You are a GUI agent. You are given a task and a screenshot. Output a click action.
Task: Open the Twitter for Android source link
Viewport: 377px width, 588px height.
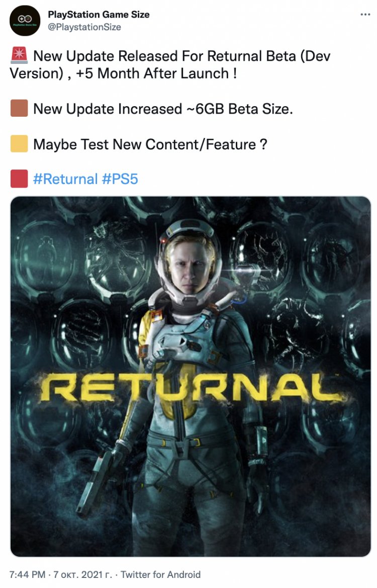[160, 574]
